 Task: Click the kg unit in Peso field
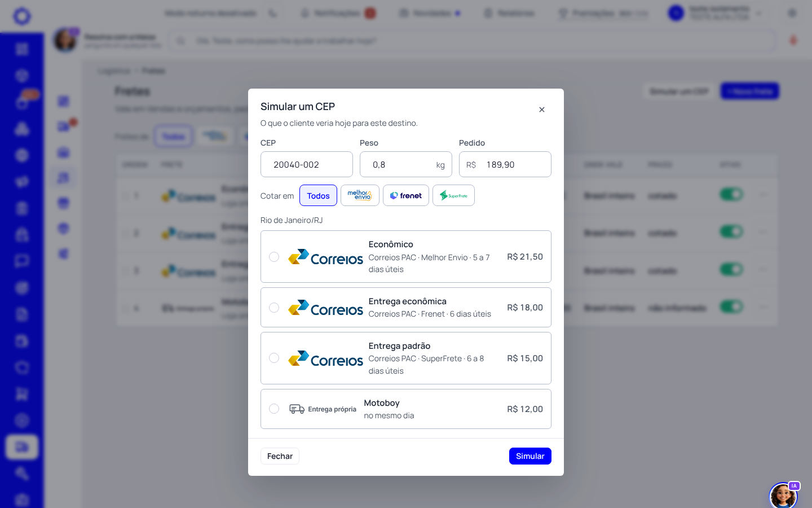point(440,165)
